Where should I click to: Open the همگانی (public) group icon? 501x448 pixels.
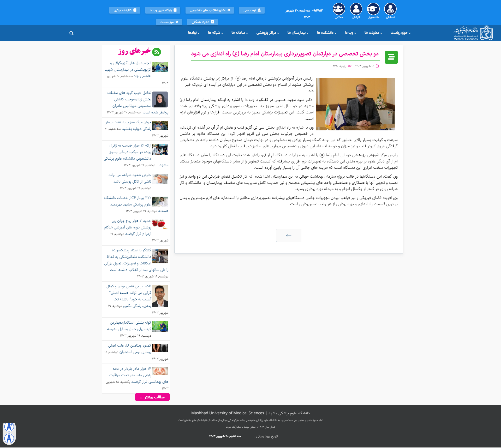(x=339, y=9)
